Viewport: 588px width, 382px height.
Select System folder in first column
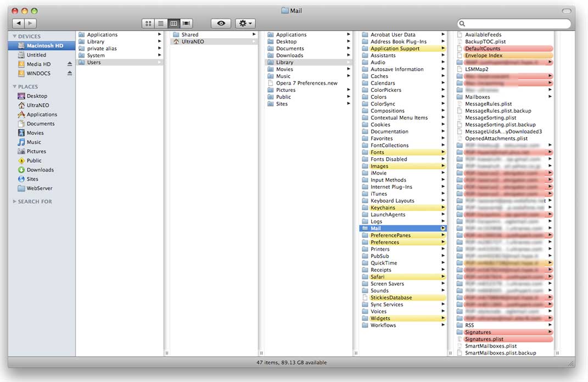[120, 56]
